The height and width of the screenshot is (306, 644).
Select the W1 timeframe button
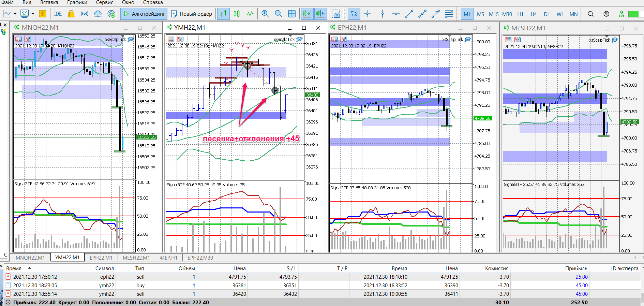click(x=560, y=14)
